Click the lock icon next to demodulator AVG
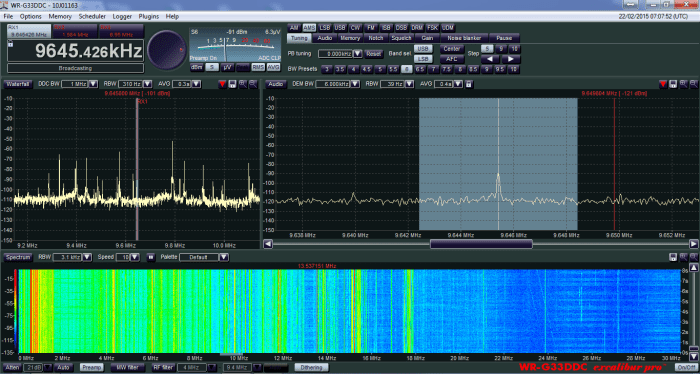The image size is (700, 374). click(x=469, y=84)
